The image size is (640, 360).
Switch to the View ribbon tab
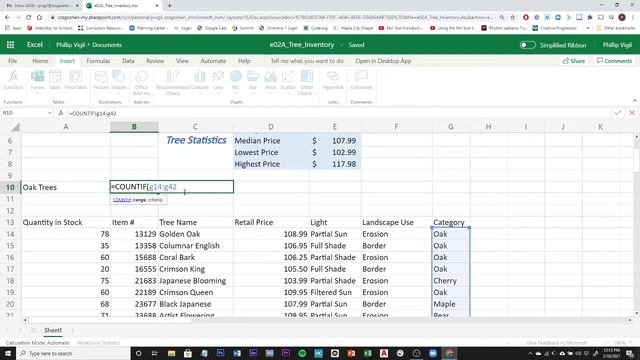click(182, 61)
